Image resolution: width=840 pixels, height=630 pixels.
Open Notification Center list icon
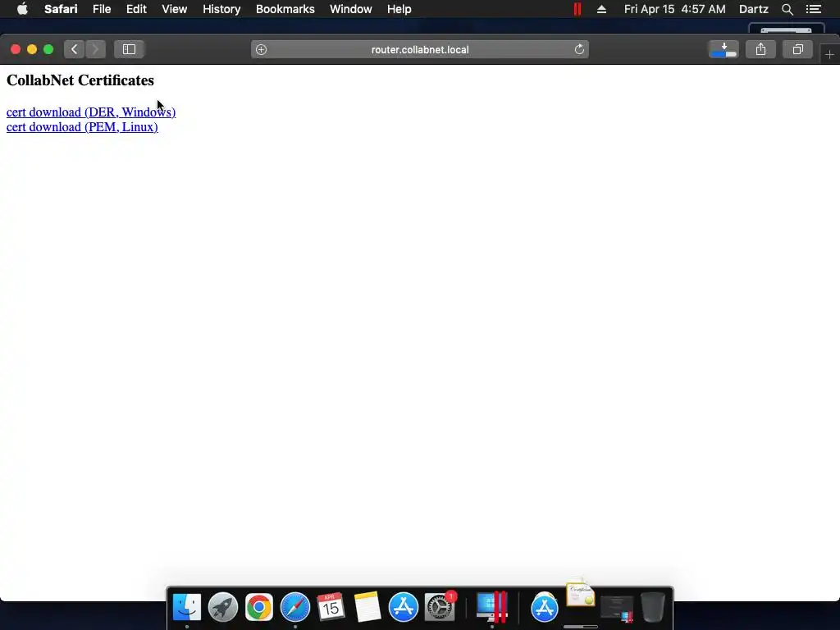813,9
